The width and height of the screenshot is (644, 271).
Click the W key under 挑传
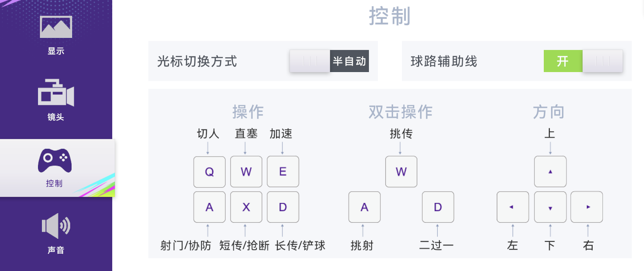tap(401, 172)
